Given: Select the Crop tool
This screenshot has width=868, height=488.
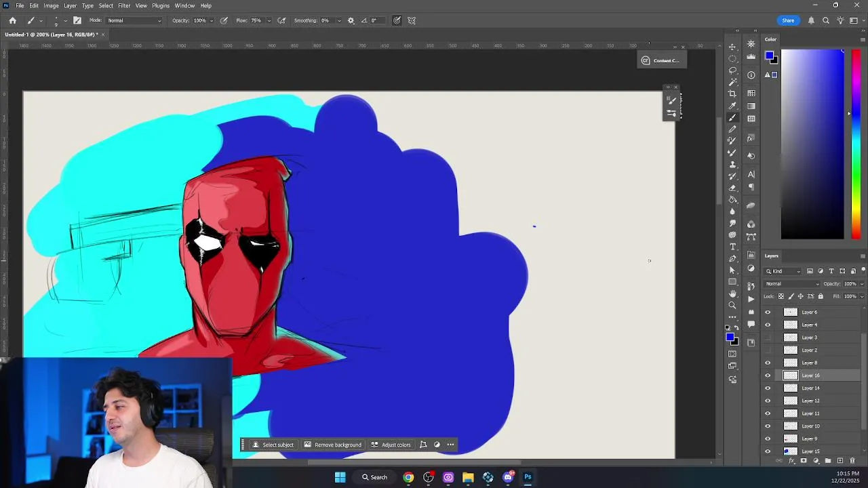Looking at the screenshot, I should point(732,94).
